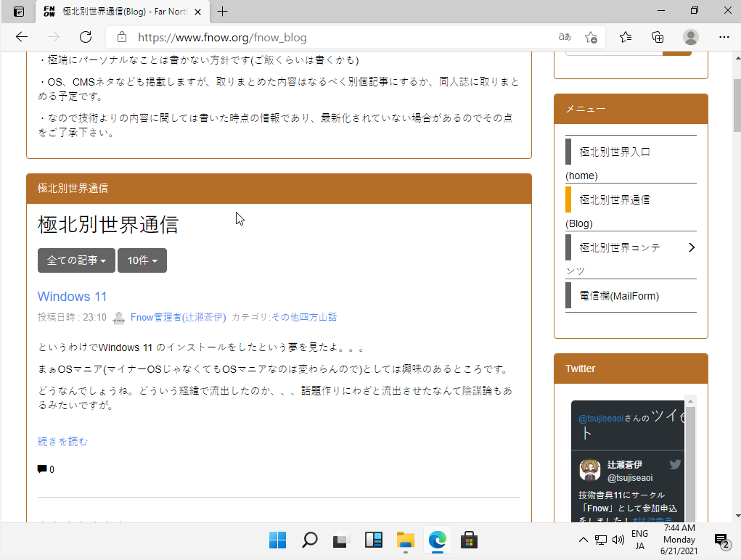Click the browser refresh button
The width and height of the screenshot is (741, 560).
(86, 37)
